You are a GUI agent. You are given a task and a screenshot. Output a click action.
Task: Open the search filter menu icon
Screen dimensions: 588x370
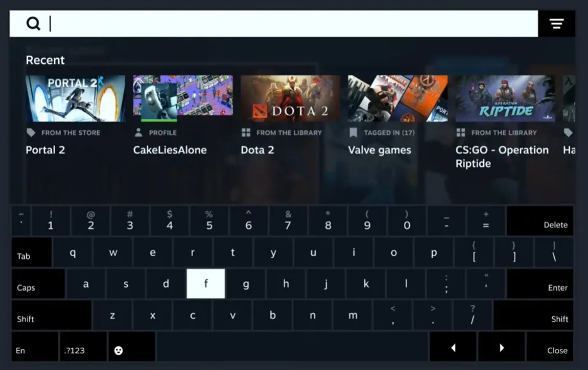click(557, 24)
